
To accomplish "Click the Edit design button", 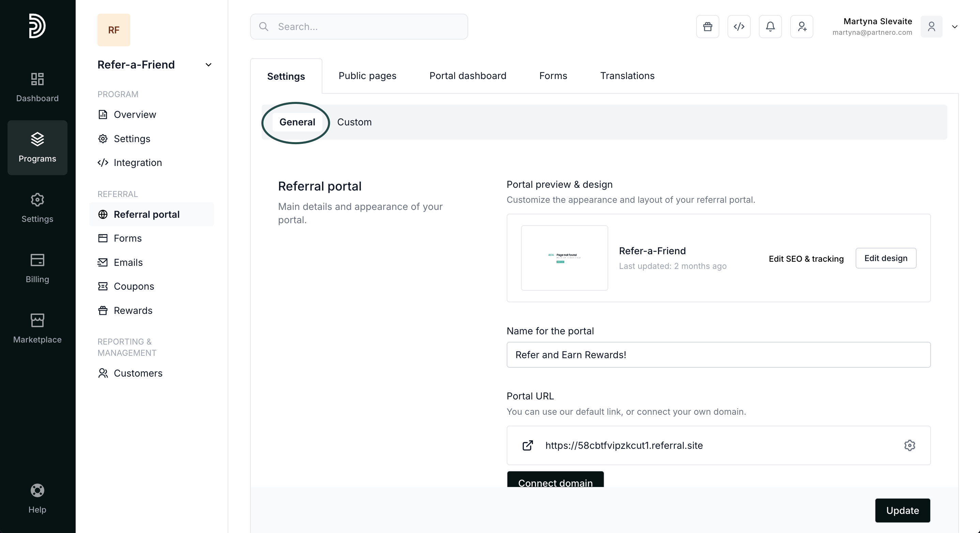I will (x=885, y=258).
